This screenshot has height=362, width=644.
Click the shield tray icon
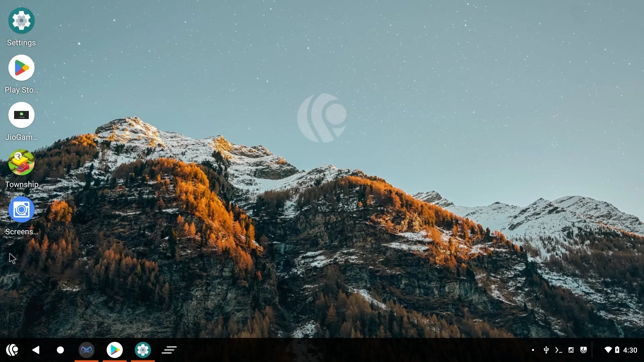(584, 350)
